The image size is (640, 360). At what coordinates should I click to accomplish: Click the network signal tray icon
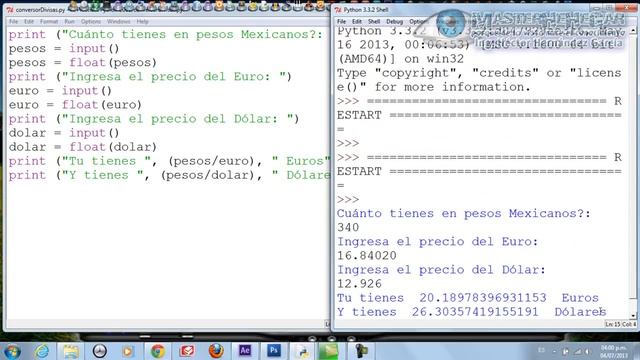(578, 351)
